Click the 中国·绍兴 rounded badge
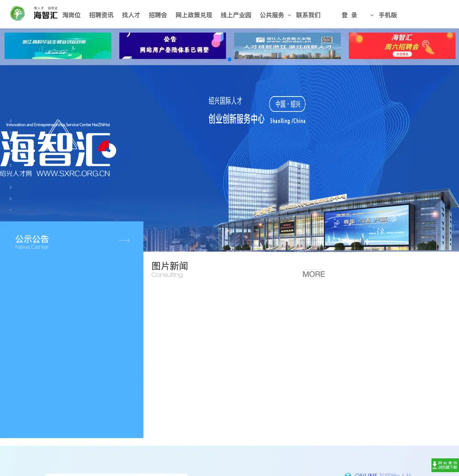 click(287, 104)
